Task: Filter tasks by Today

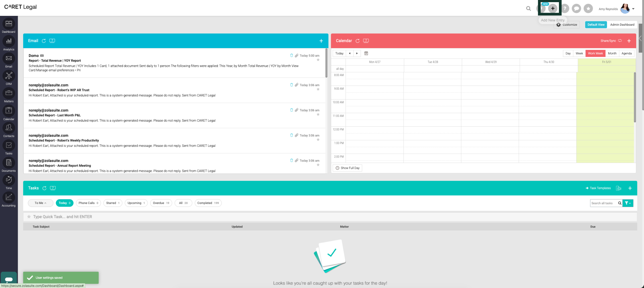Action: pos(64,203)
